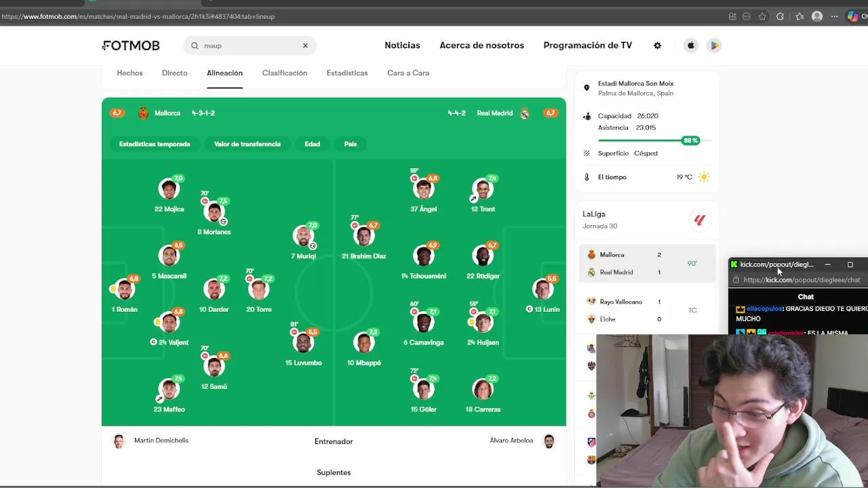The height and width of the screenshot is (488, 868).
Task: Click the Real Madrid crest in lineup header
Action: click(x=524, y=113)
